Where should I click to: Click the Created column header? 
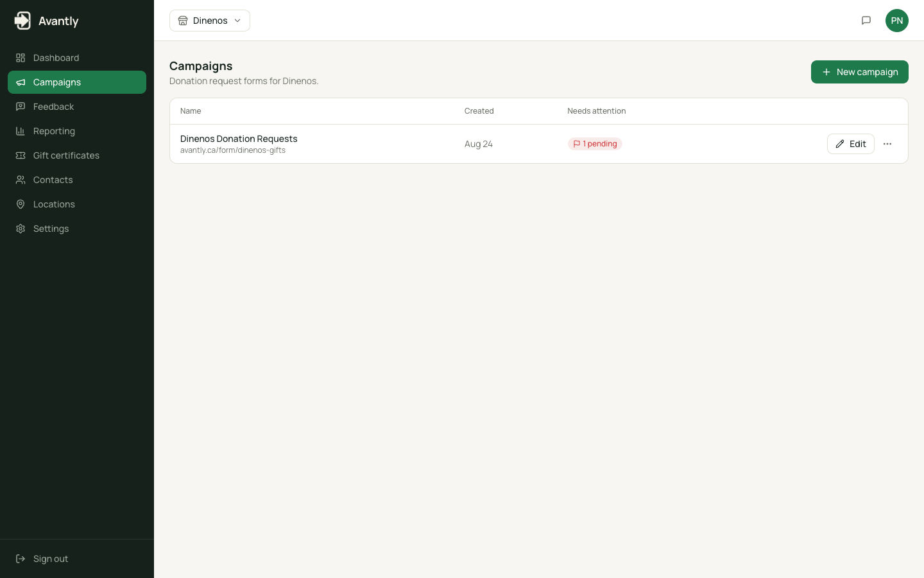point(479,111)
